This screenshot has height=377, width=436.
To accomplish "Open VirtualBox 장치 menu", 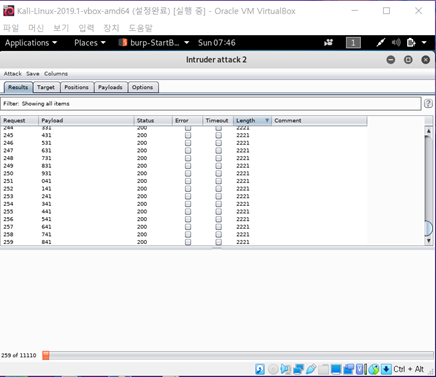I will click(111, 28).
